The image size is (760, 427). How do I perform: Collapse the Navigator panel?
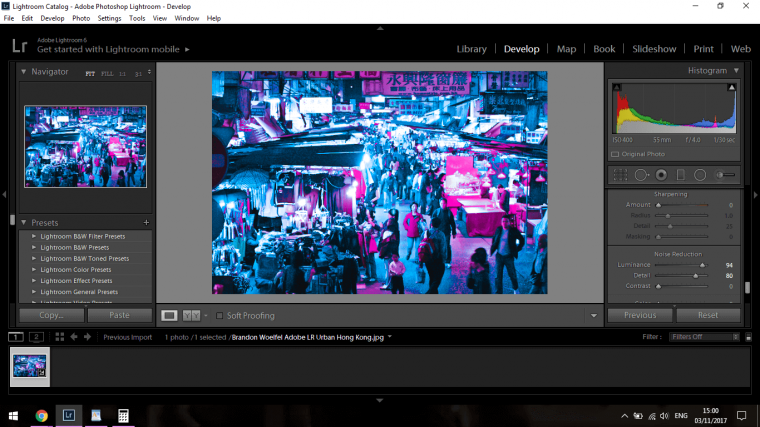(24, 72)
